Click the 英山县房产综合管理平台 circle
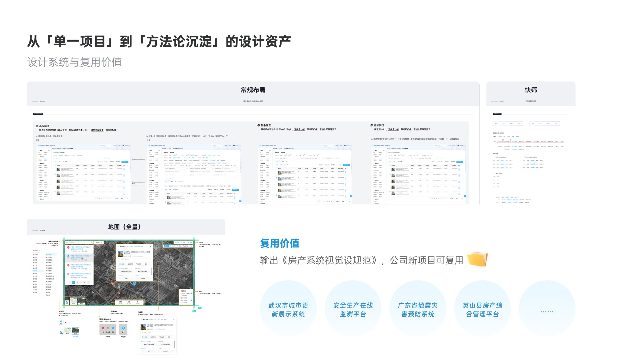This screenshot has width=644, height=362. pos(482,309)
